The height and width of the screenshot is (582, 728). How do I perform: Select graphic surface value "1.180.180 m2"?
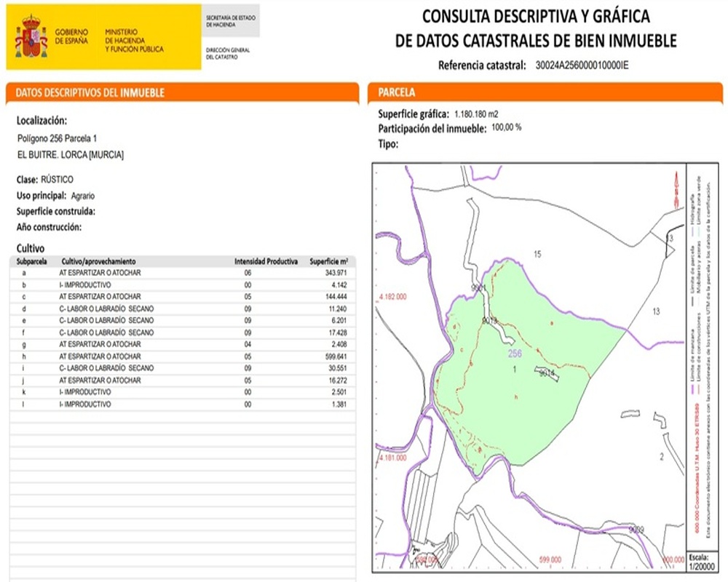point(476,114)
